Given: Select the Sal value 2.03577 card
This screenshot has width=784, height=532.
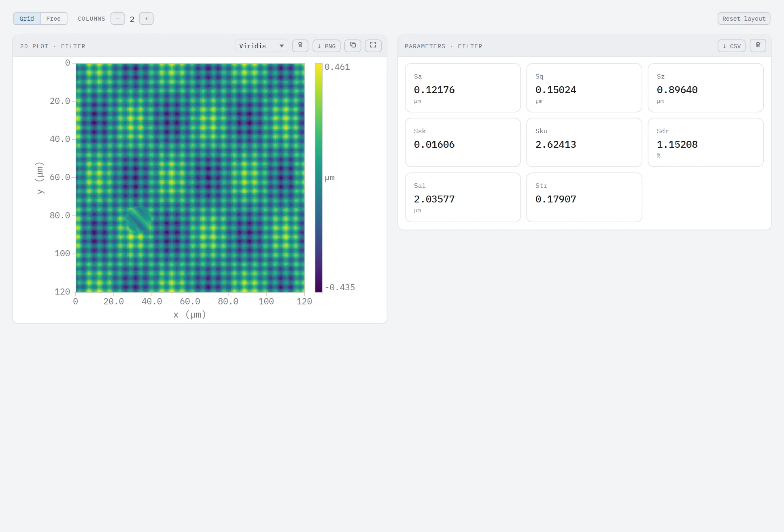Looking at the screenshot, I should 463,197.
